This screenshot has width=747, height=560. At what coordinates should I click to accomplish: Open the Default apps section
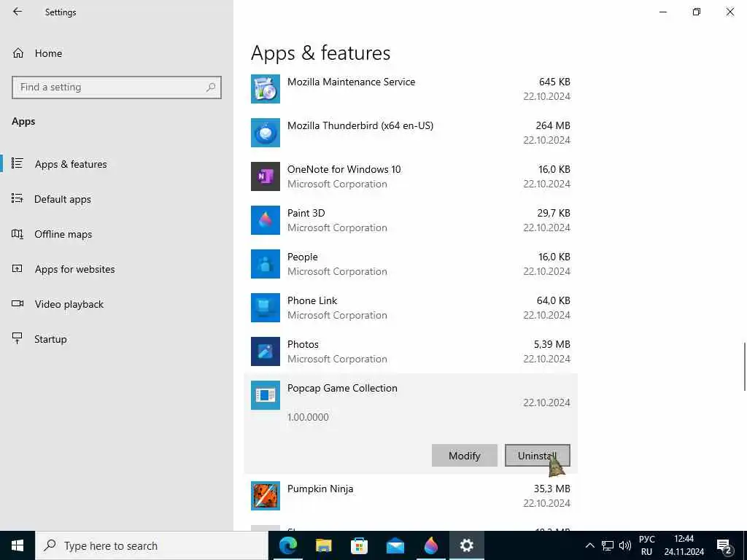[x=63, y=199]
